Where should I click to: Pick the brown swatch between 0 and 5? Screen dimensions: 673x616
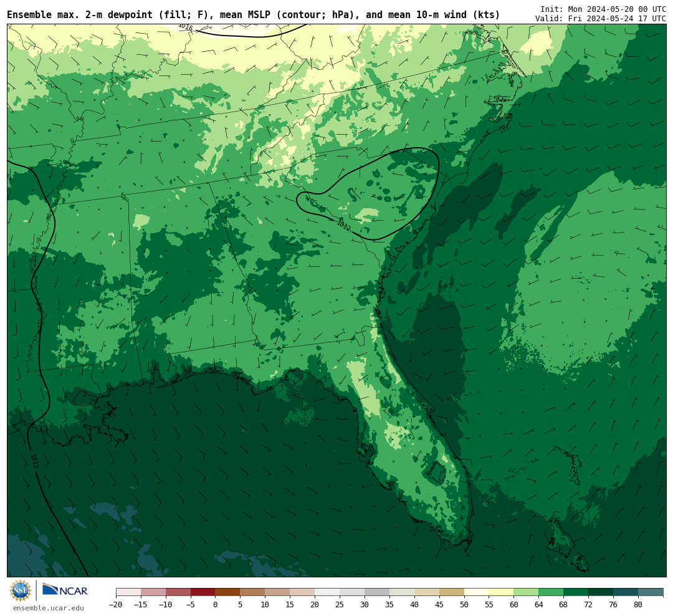(228, 592)
